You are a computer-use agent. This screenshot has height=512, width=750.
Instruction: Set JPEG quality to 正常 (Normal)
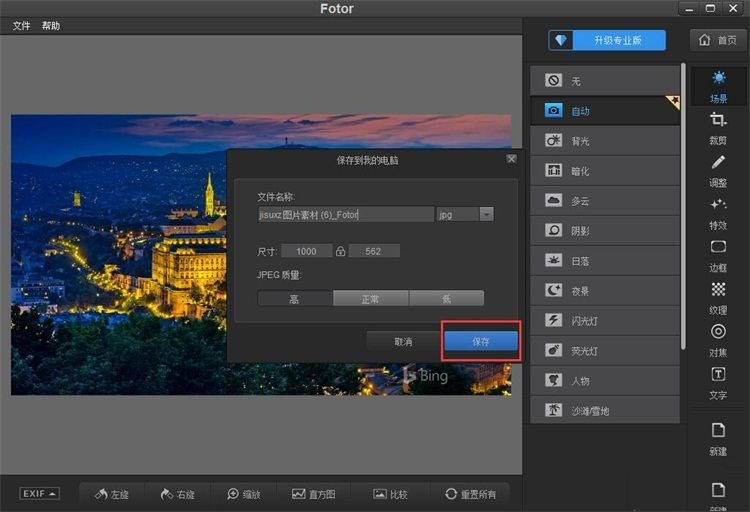tap(371, 299)
